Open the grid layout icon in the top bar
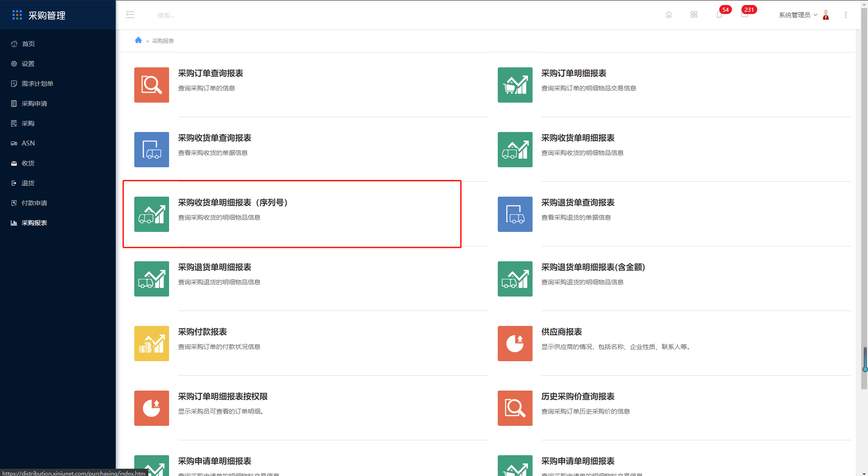 point(694,15)
